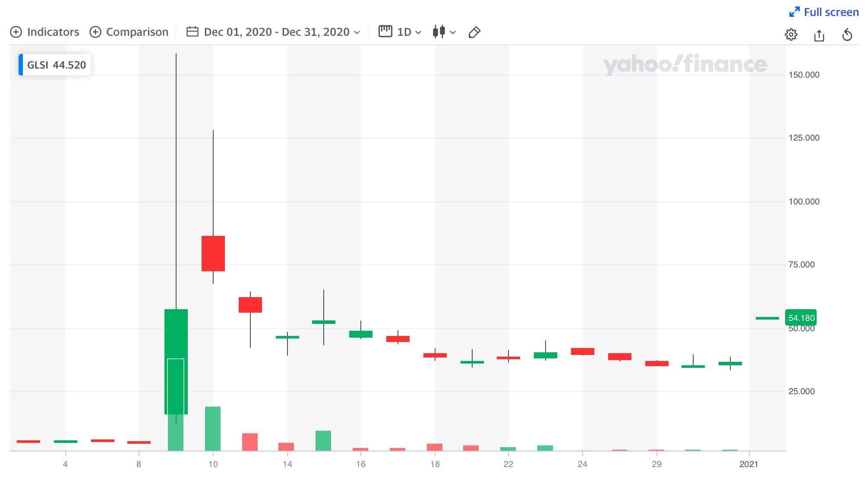The height and width of the screenshot is (483, 868).
Task: Click the blue GLSI series color bar
Action: click(x=21, y=65)
